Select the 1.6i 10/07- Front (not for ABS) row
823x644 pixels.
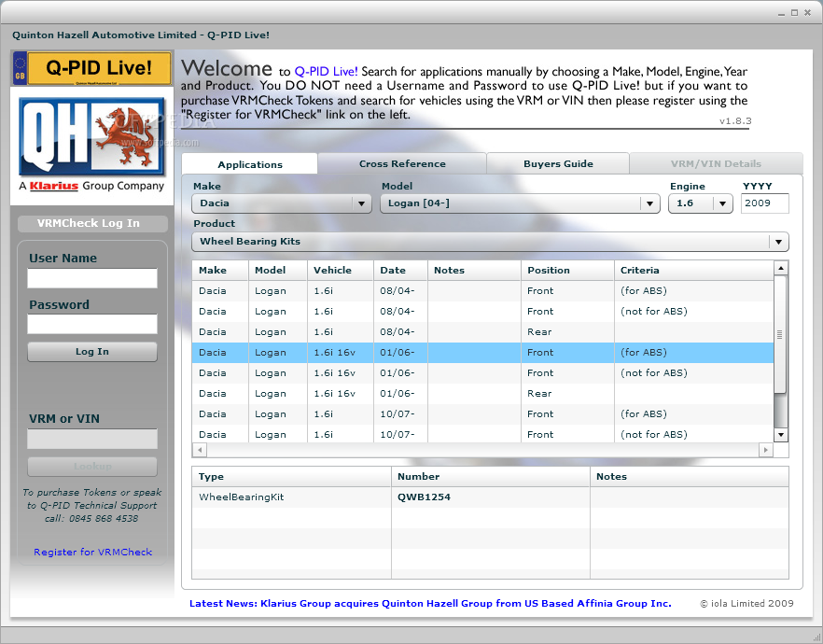(483, 433)
